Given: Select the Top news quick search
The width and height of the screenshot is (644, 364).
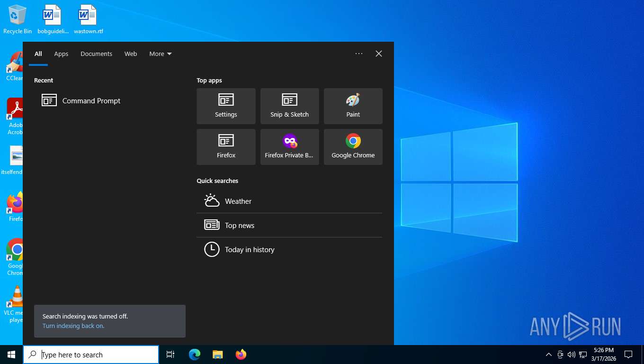Looking at the screenshot, I should (289, 225).
